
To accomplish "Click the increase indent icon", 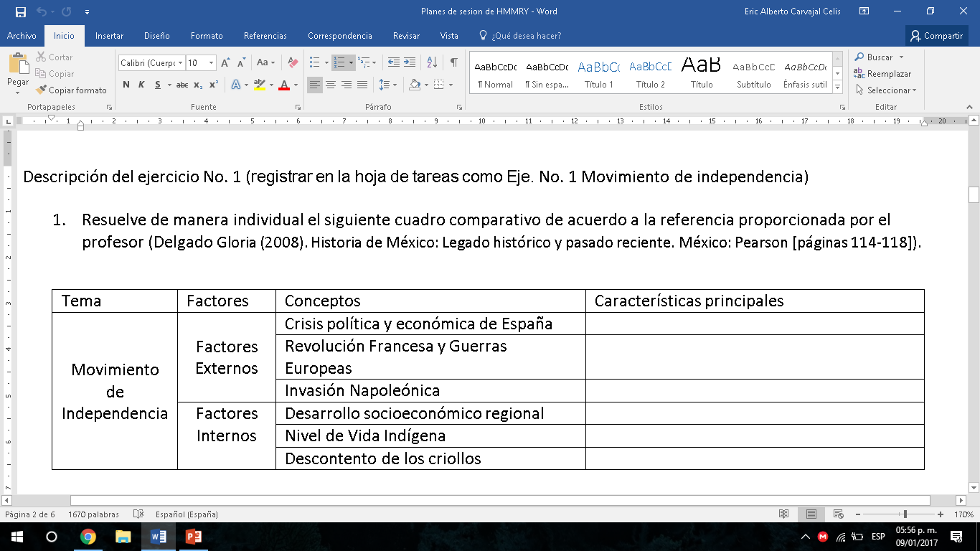I will 410,63.
